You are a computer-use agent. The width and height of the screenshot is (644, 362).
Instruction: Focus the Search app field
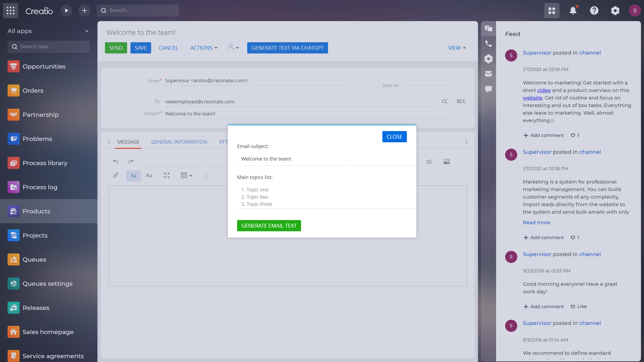[49, 47]
